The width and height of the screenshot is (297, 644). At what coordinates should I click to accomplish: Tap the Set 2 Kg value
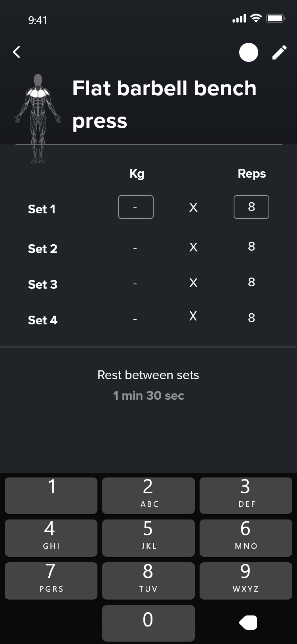click(x=135, y=248)
